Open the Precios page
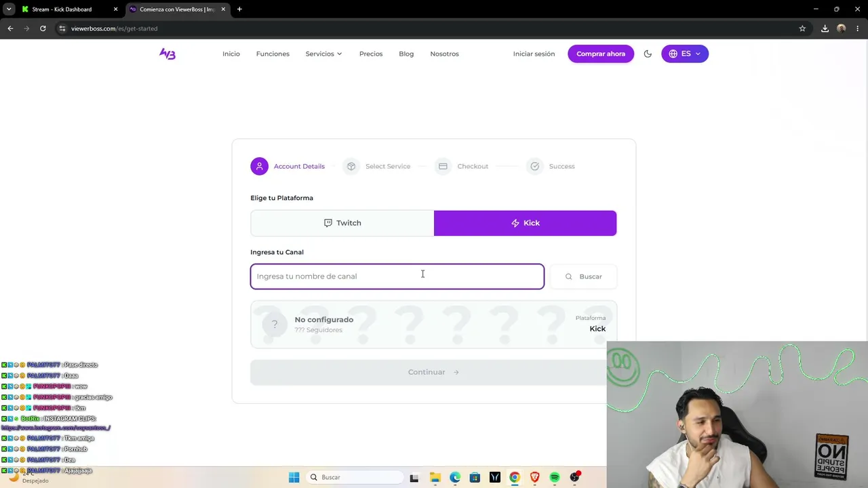Viewport: 868px width, 488px height. (371, 54)
